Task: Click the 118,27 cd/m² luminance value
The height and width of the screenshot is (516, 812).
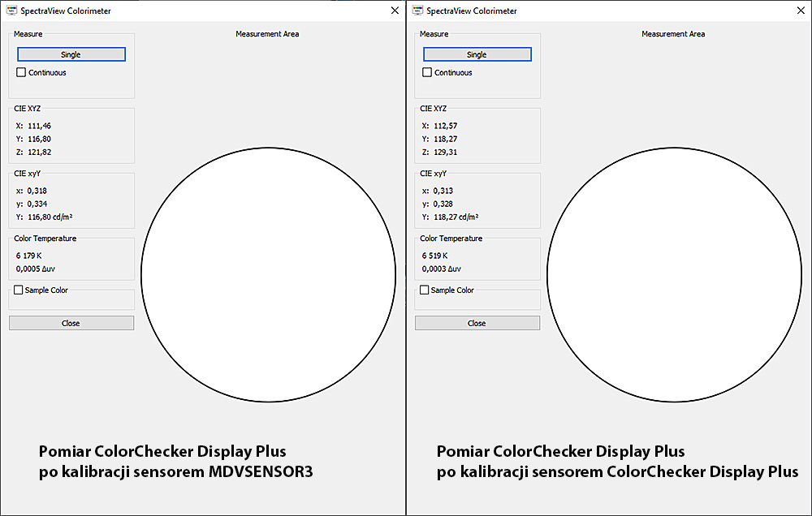Action: [x=457, y=217]
